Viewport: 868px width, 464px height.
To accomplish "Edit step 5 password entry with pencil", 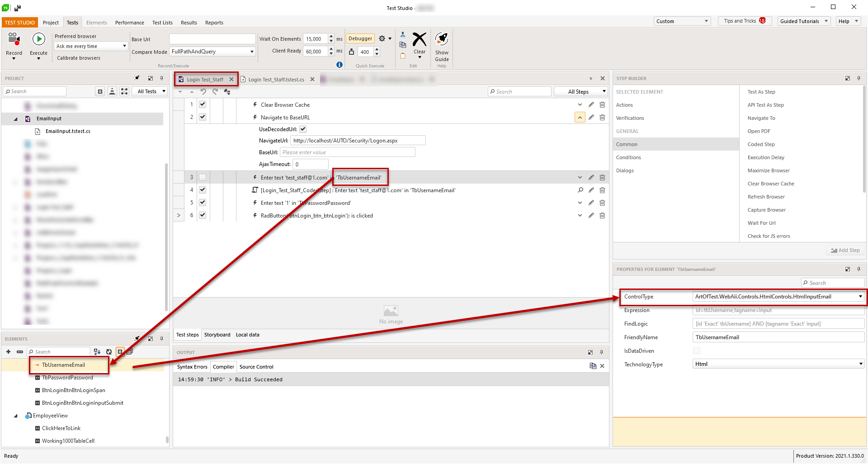I will click(x=591, y=203).
